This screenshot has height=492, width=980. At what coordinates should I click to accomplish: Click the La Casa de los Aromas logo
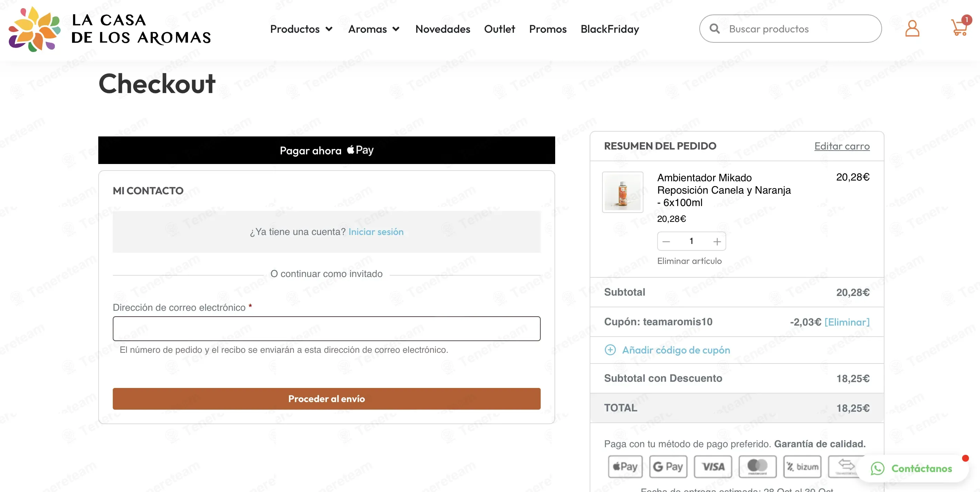110,29
